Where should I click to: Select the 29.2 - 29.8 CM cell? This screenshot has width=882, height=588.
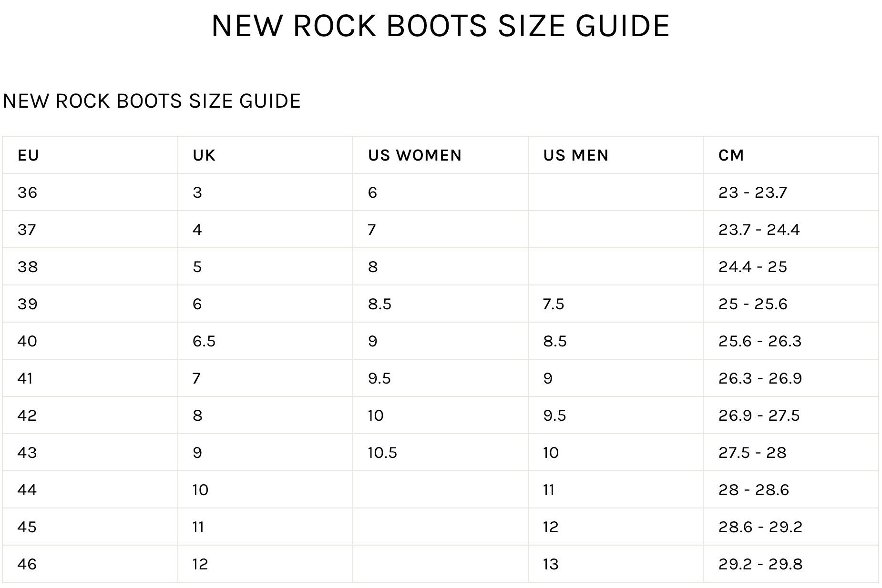pos(760,564)
